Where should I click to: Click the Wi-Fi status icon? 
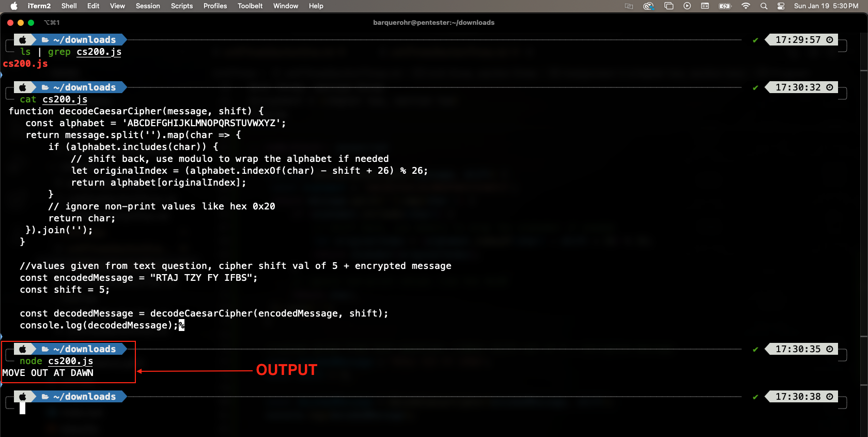[x=746, y=6]
